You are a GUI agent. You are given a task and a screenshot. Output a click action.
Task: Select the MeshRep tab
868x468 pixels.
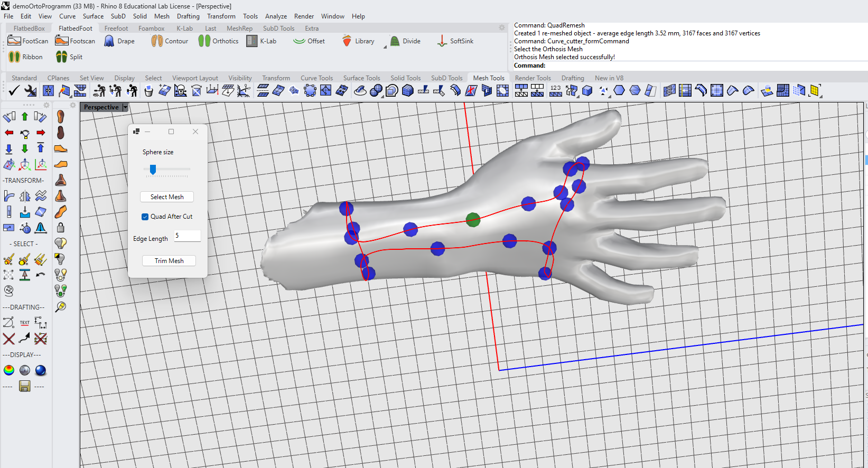(239, 29)
